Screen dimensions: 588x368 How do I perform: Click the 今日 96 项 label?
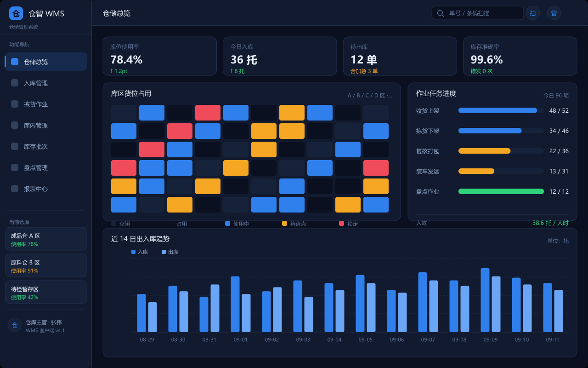tap(556, 96)
